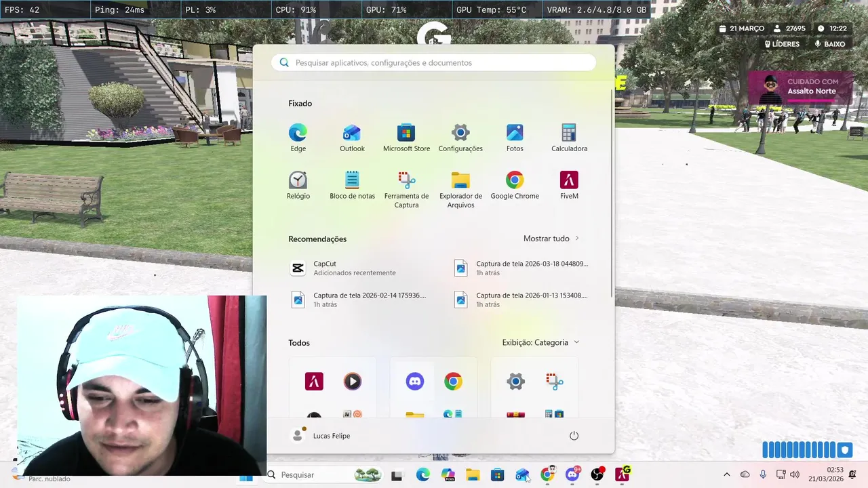
Task: Launch Microsoft Store from pinned apps
Action: (x=406, y=138)
